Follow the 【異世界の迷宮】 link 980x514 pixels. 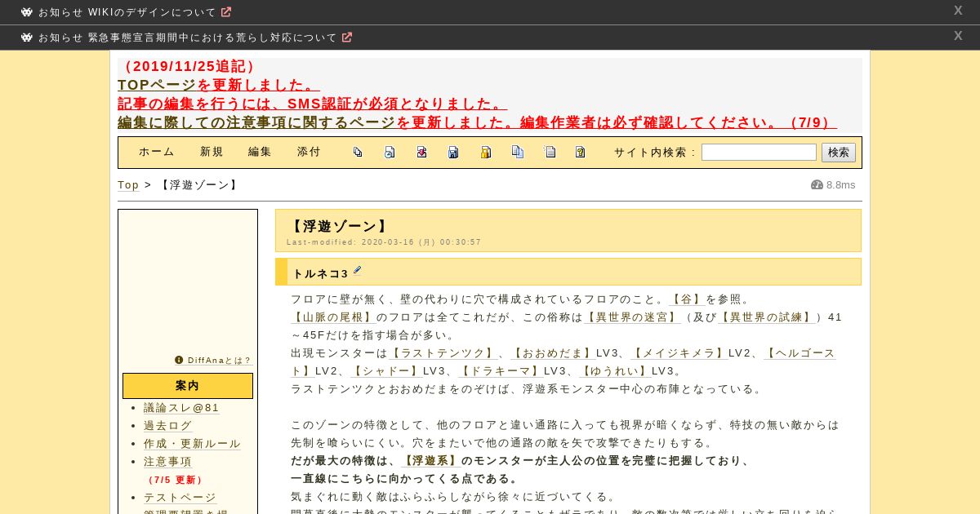pos(633,317)
